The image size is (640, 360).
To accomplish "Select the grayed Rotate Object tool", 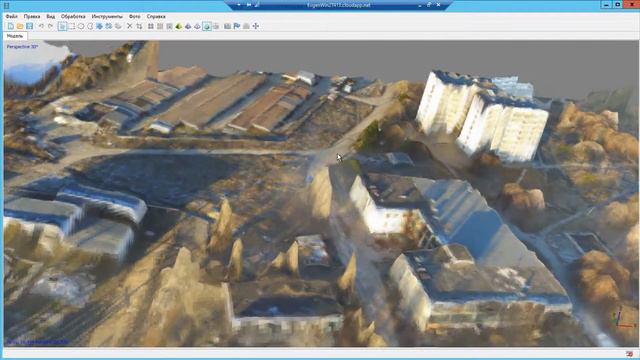I will pos(118,26).
